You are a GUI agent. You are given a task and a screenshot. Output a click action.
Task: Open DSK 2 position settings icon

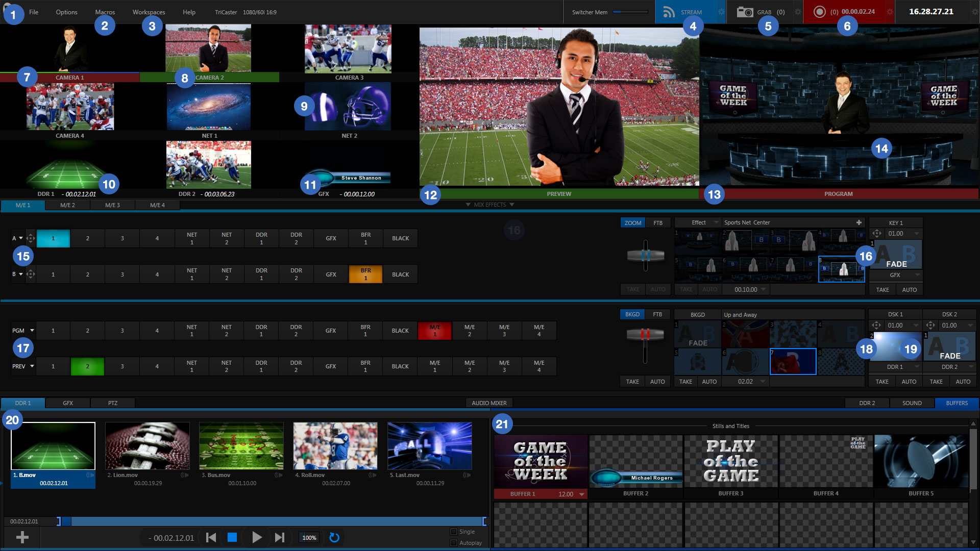click(930, 325)
